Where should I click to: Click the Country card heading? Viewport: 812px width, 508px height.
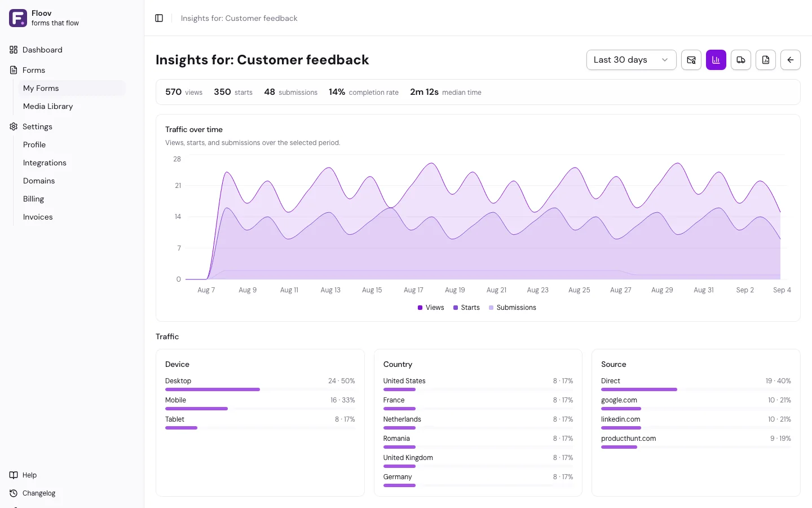(398, 364)
